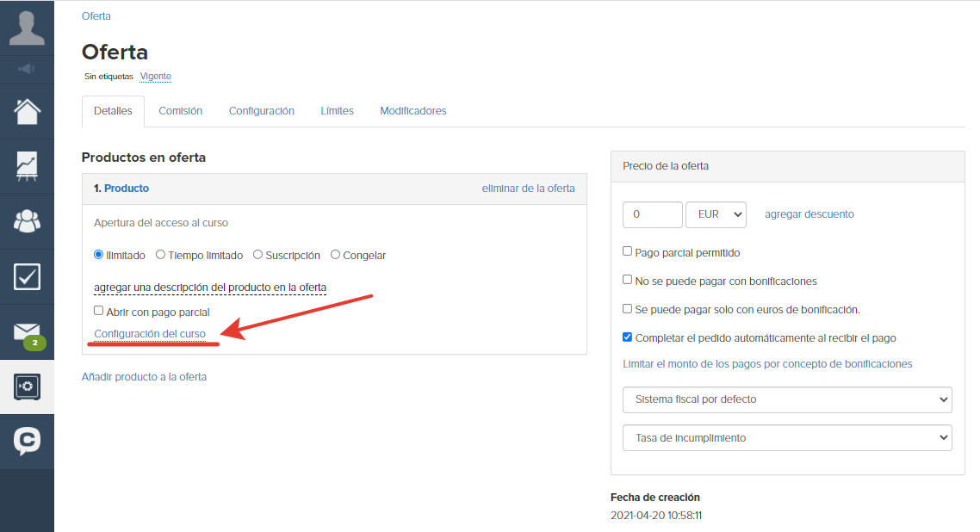
Task: Open the chart training icon in sidebar
Action: pyautogui.click(x=27, y=167)
